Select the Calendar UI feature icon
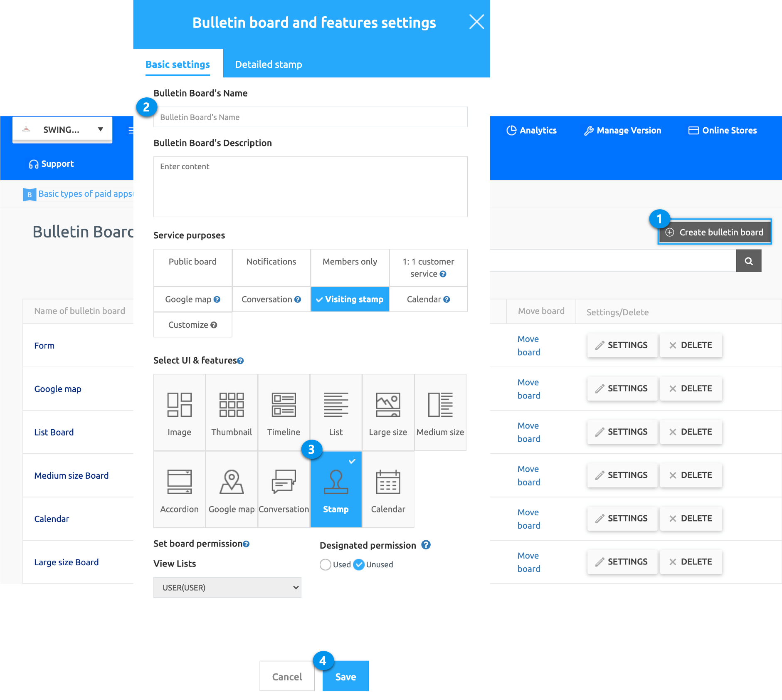This screenshot has width=782, height=700. (388, 482)
